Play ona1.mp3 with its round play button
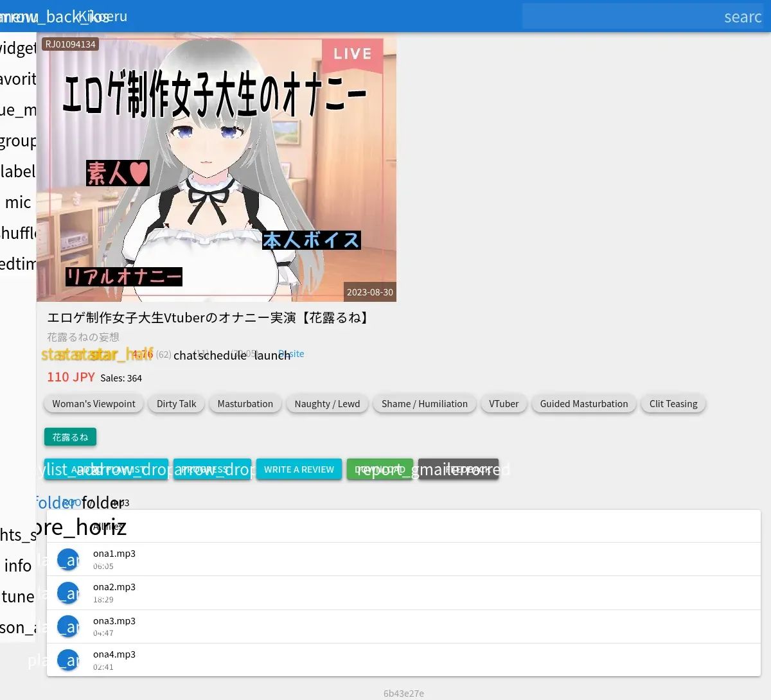Screen dimensions: 771x700 (68, 560)
